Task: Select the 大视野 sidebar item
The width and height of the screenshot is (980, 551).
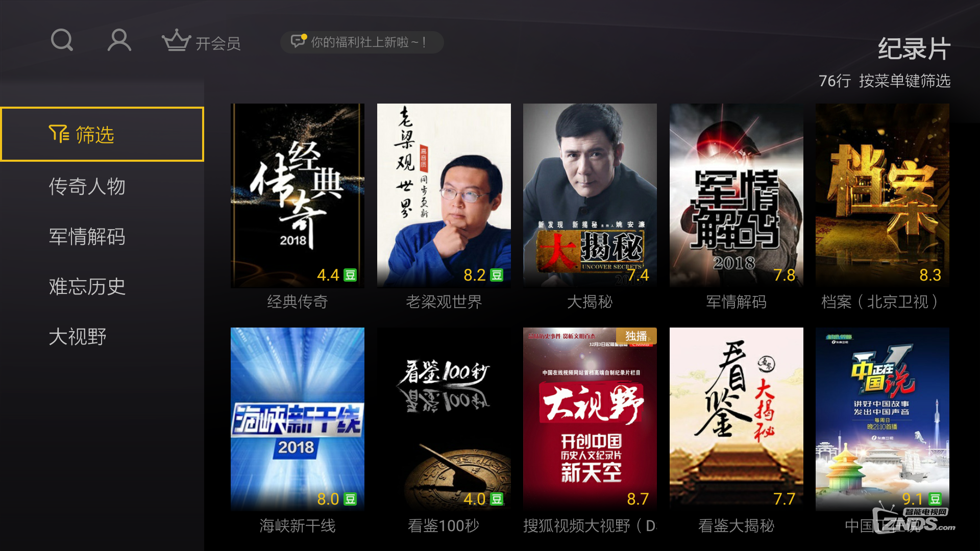Action: (x=78, y=336)
